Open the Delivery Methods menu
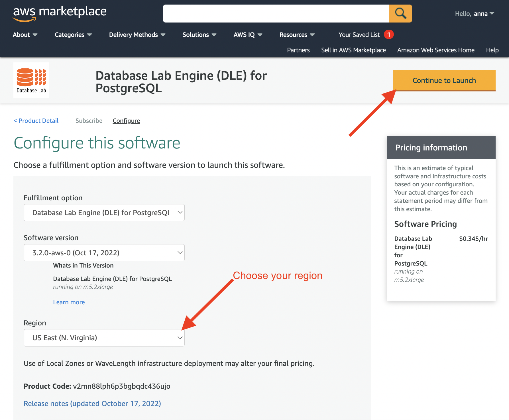Screen dimensions: 509x420 137,35
